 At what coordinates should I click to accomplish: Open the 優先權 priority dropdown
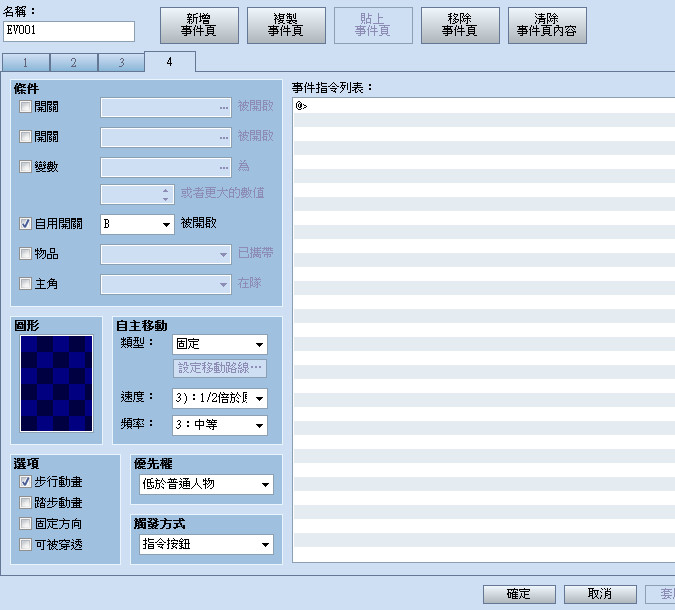206,484
